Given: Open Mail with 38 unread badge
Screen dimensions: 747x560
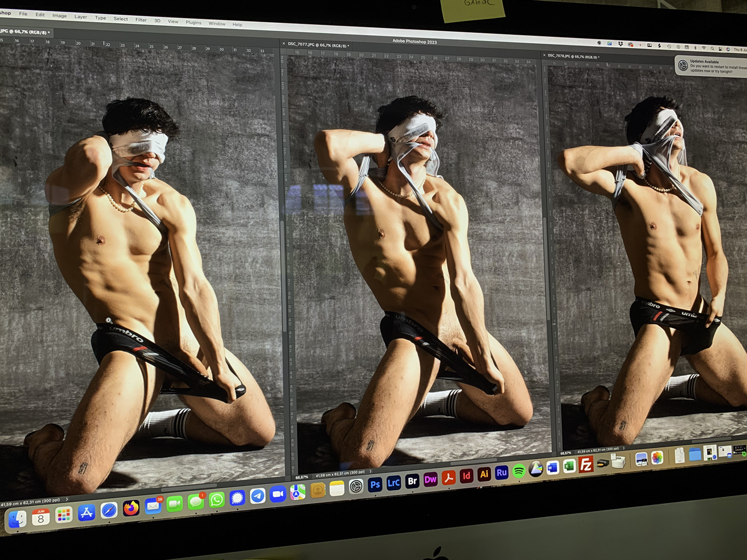Looking at the screenshot, I should [x=153, y=506].
